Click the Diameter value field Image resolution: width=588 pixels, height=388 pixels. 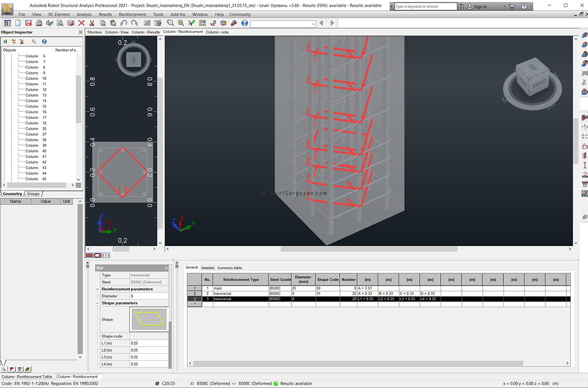(x=149, y=296)
